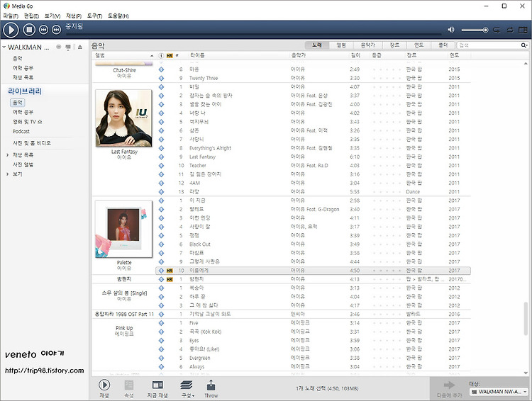The height and width of the screenshot is (401, 532).
Task: Eject the WALKMAN device
Action: (79, 47)
